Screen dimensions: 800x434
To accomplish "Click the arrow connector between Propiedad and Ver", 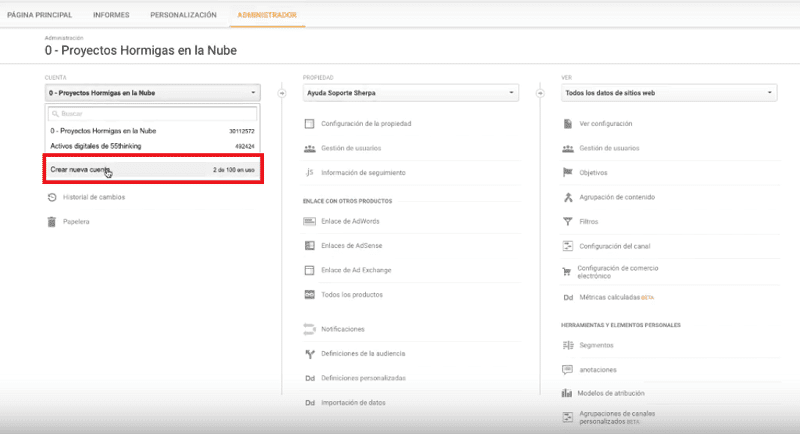I will (x=540, y=93).
